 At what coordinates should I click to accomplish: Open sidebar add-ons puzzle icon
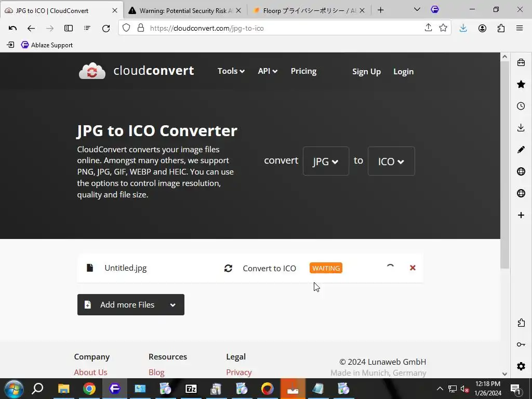pyautogui.click(x=521, y=323)
